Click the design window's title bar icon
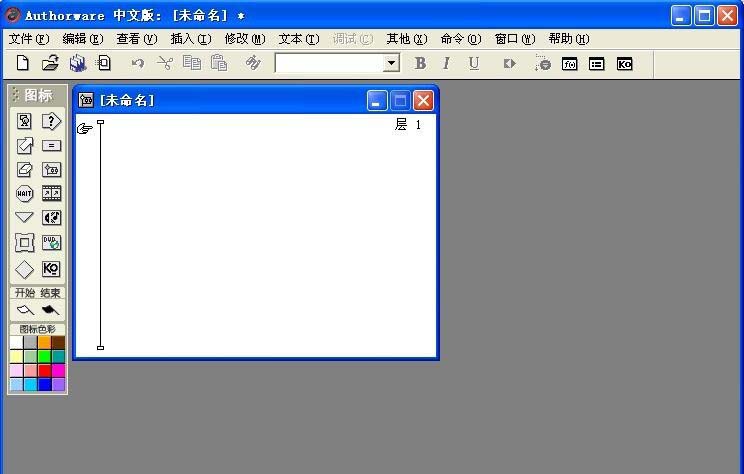744x474 pixels. [86, 100]
